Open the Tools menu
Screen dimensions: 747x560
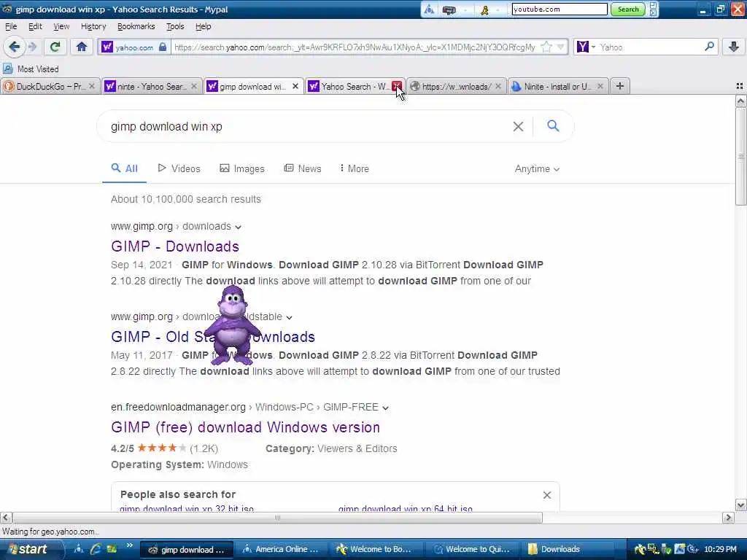(175, 26)
